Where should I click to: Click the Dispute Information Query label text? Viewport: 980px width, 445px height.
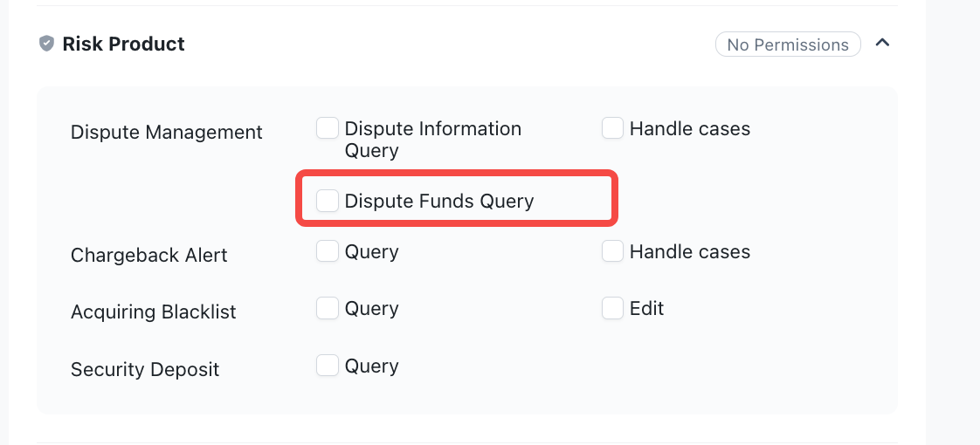(x=433, y=140)
